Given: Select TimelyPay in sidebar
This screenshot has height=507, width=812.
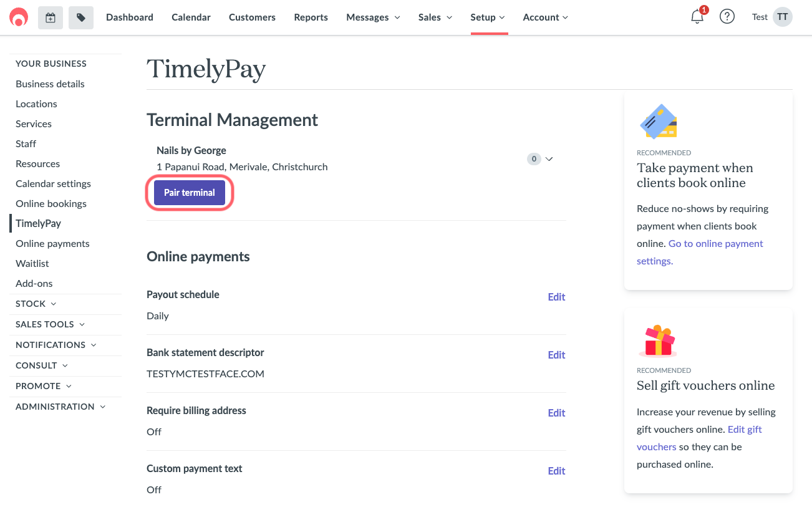Looking at the screenshot, I should click(x=38, y=223).
